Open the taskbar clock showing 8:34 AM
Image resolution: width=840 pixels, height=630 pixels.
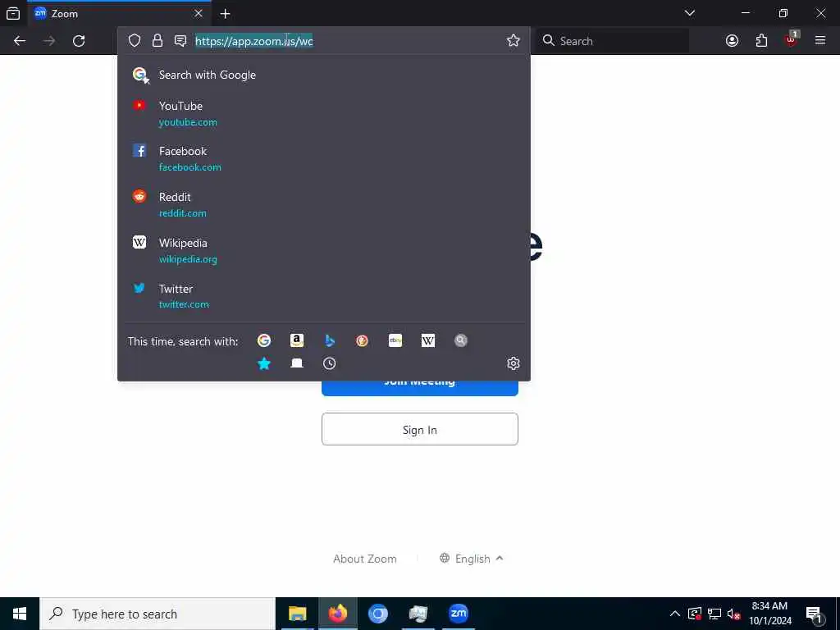769,614
